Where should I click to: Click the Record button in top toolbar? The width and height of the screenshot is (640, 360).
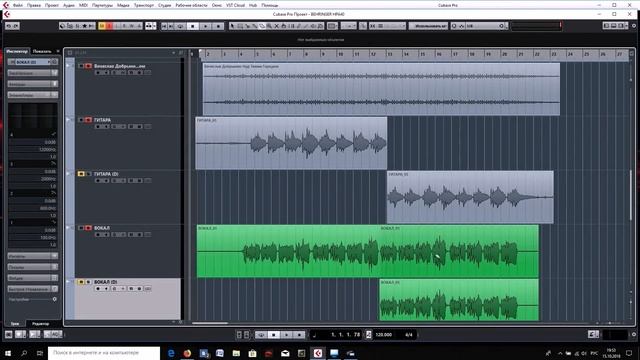pyautogui.click(x=218, y=26)
